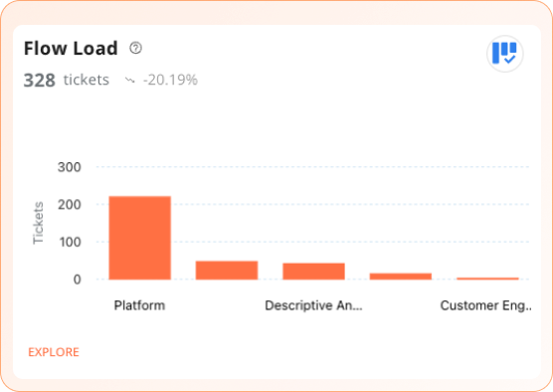553x392 pixels.
Task: Select the Customer Eng.. thin bar
Action: tap(487, 279)
